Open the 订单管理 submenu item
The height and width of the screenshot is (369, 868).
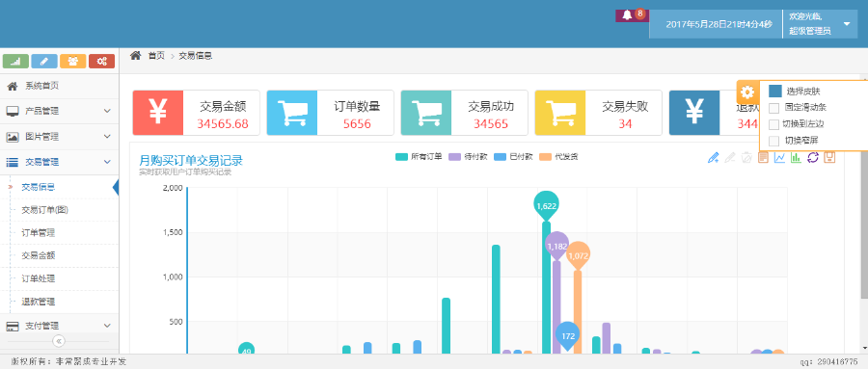(x=38, y=233)
